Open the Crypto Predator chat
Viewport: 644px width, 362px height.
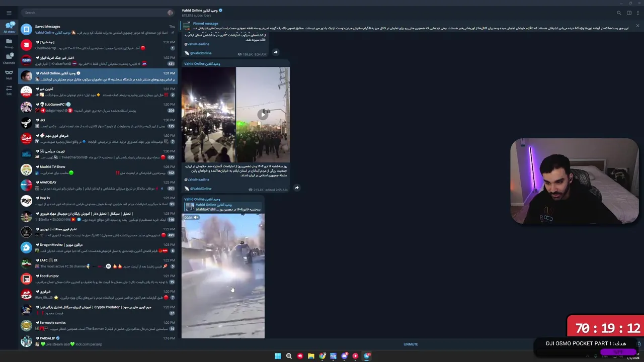click(98, 310)
